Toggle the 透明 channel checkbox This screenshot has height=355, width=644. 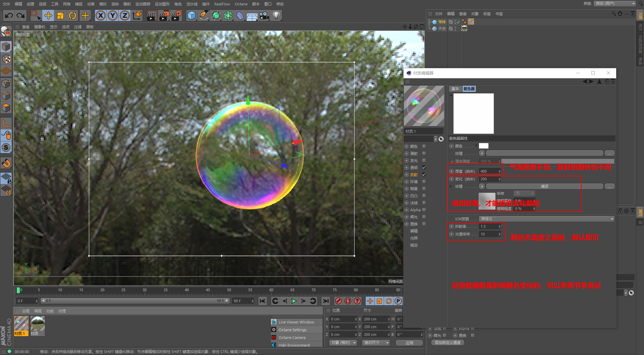424,168
